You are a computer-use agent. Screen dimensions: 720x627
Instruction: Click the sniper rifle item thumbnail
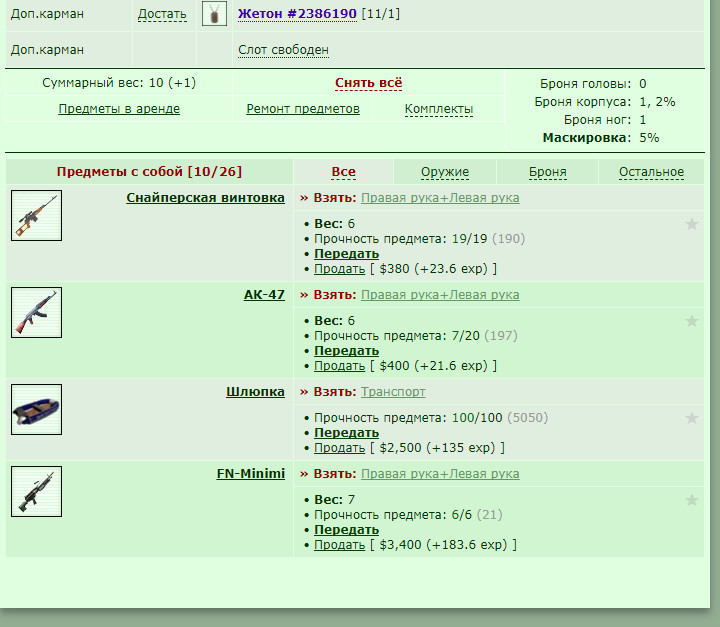(x=36, y=215)
